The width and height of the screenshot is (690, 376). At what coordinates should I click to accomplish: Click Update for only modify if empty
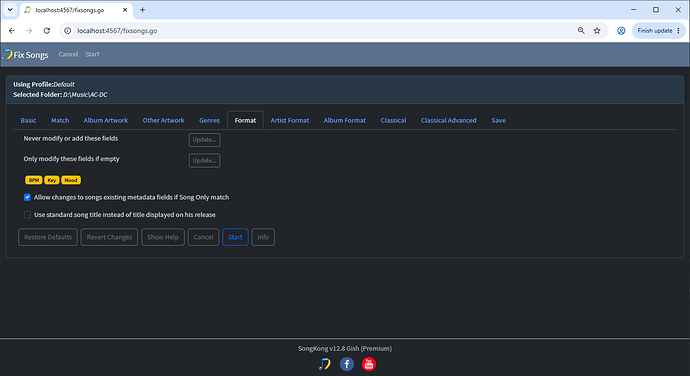click(204, 161)
